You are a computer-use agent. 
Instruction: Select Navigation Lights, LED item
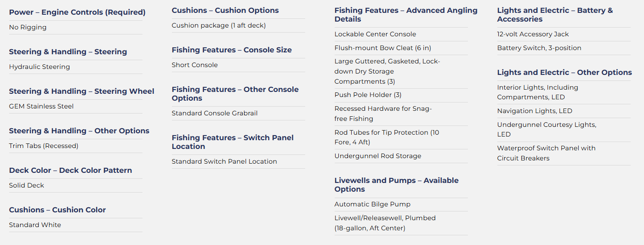point(535,111)
